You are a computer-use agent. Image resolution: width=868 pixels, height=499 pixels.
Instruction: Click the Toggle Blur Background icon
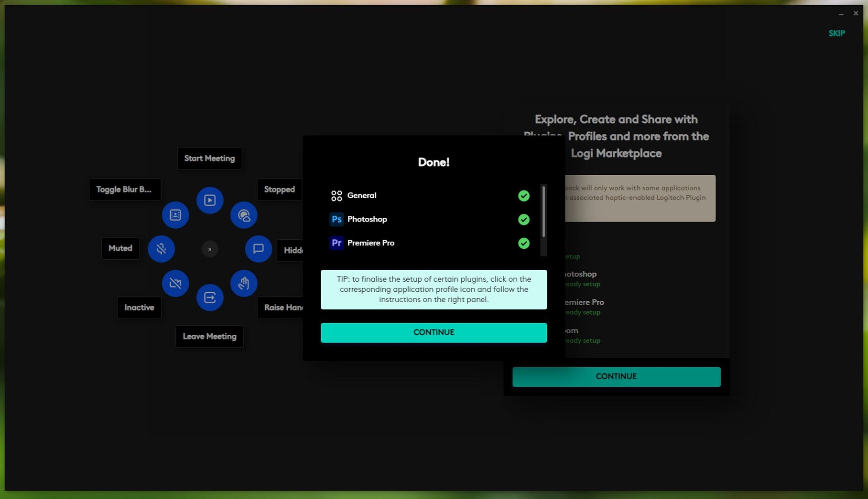click(175, 215)
